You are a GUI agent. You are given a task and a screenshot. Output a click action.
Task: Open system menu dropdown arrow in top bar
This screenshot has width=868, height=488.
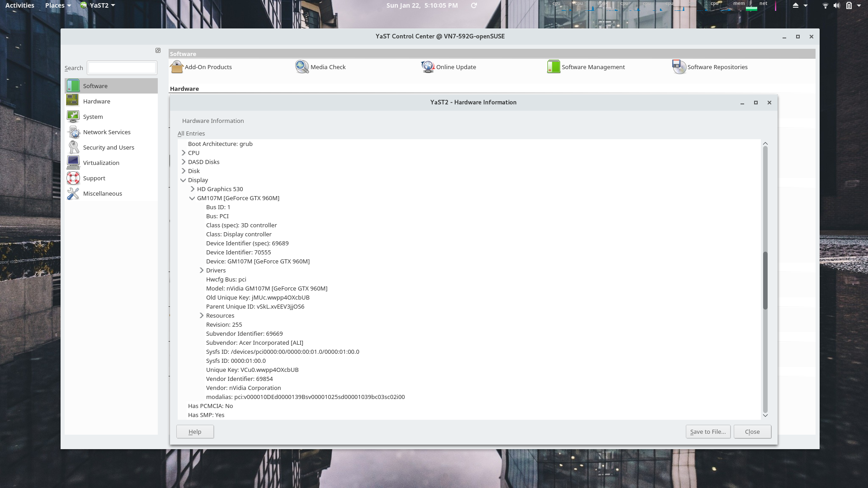click(859, 5)
